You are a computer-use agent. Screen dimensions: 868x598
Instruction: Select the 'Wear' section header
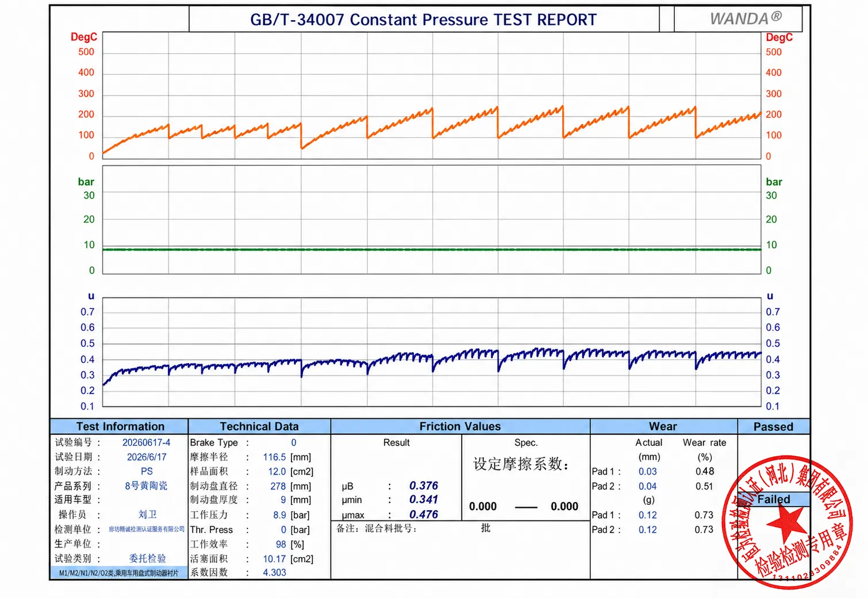663,426
